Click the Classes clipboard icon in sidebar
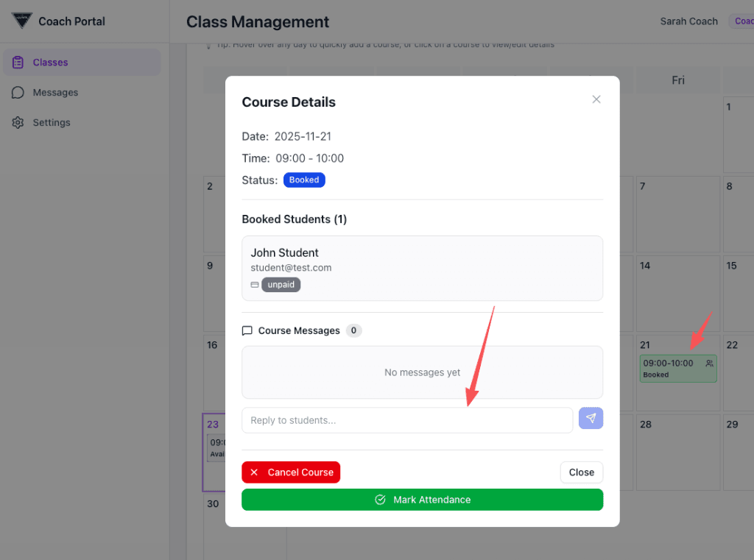The image size is (754, 560). [18, 63]
